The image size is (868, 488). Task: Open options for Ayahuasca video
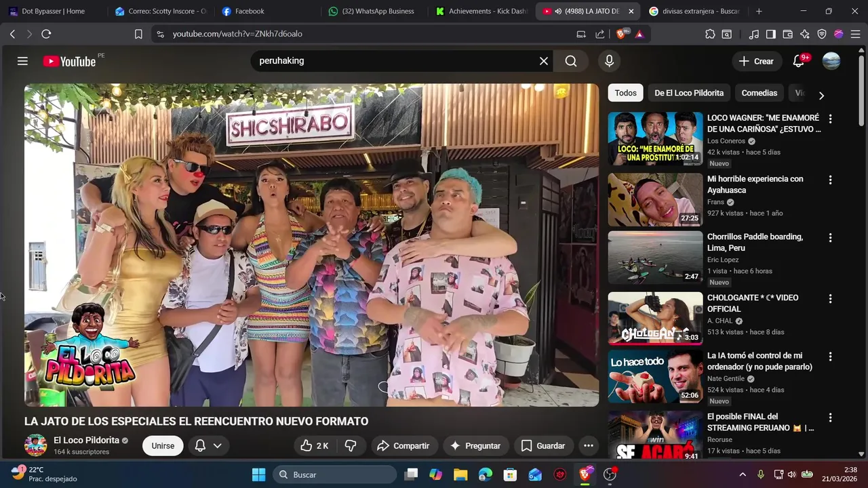click(x=830, y=180)
